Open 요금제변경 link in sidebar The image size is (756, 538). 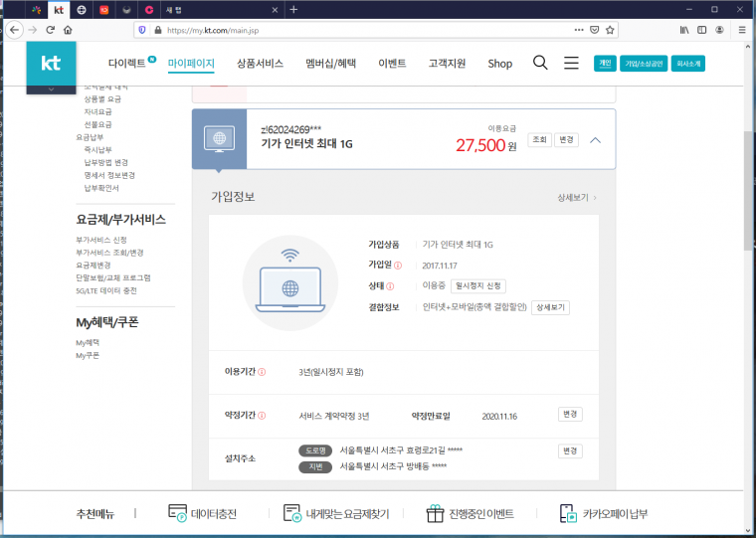tap(94, 266)
